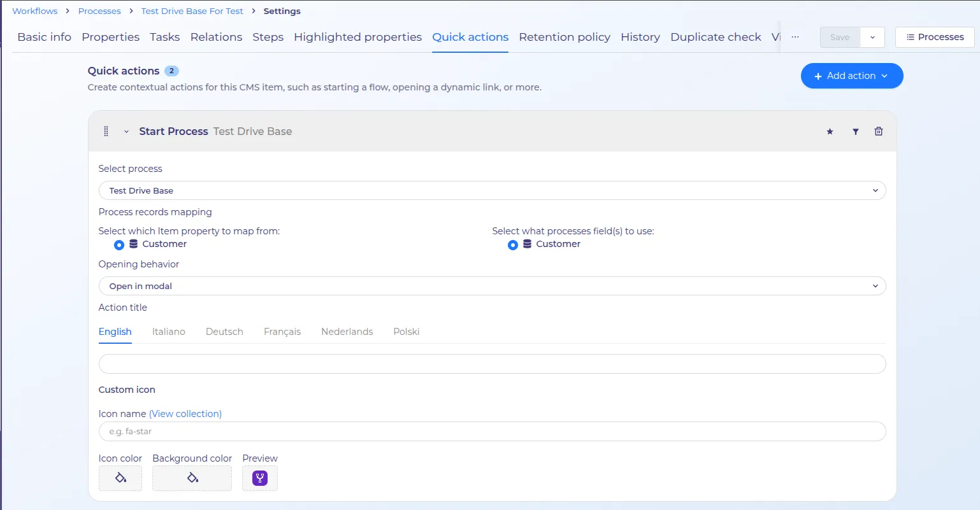The height and width of the screenshot is (510, 980).
Task: Open the Relations tab
Action: pyautogui.click(x=217, y=37)
